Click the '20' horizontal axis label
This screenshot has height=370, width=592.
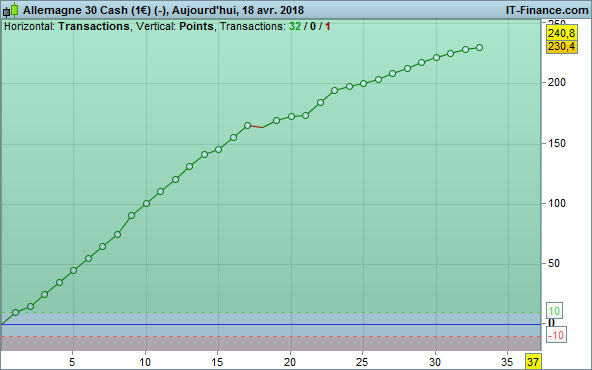(x=290, y=362)
